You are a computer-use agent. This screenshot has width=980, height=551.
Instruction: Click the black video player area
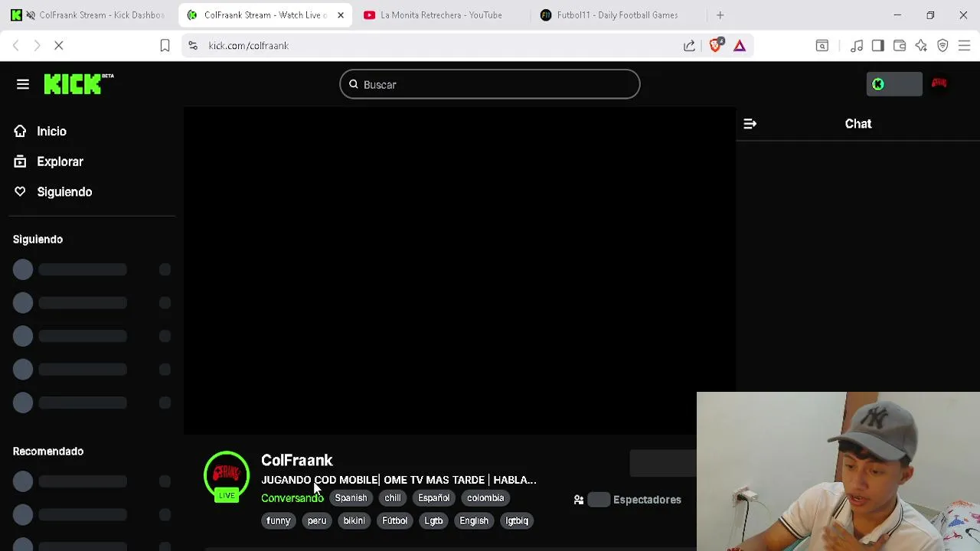(459, 271)
